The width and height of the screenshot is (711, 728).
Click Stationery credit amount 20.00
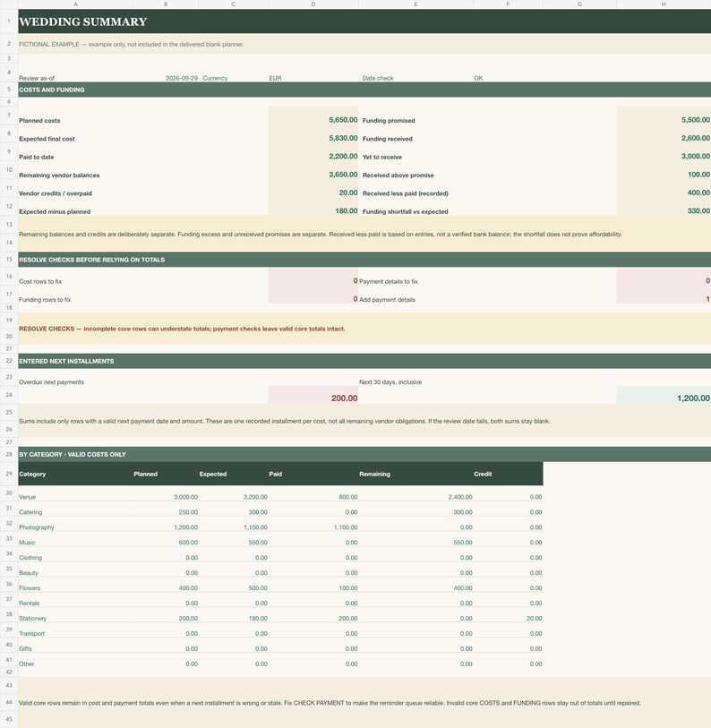pyautogui.click(x=534, y=619)
